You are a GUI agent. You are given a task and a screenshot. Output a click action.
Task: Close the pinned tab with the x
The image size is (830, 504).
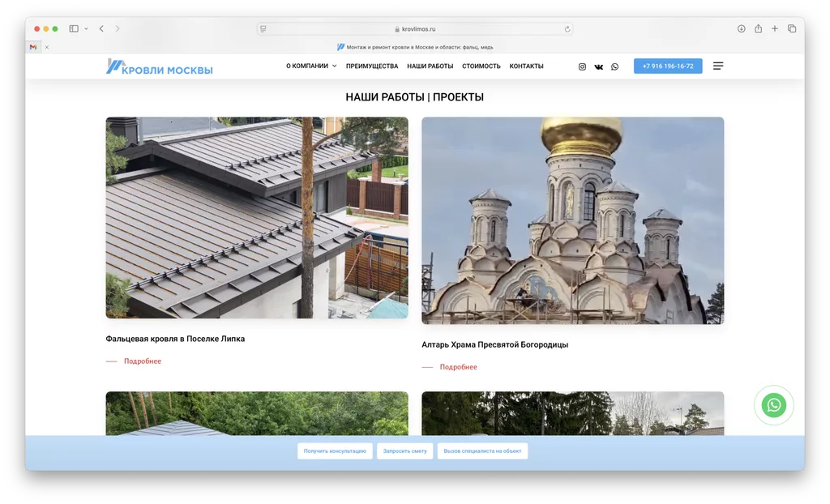point(46,47)
